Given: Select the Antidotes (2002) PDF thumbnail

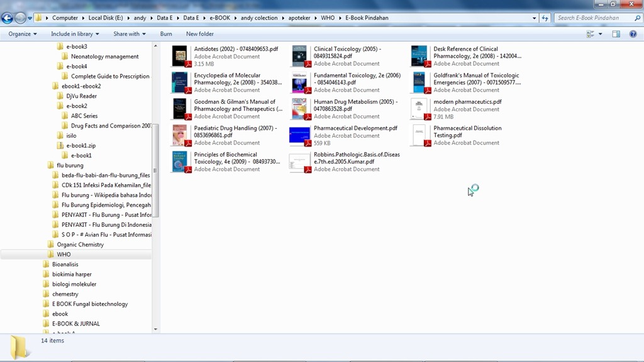Looking at the screenshot, I should pos(180,56).
